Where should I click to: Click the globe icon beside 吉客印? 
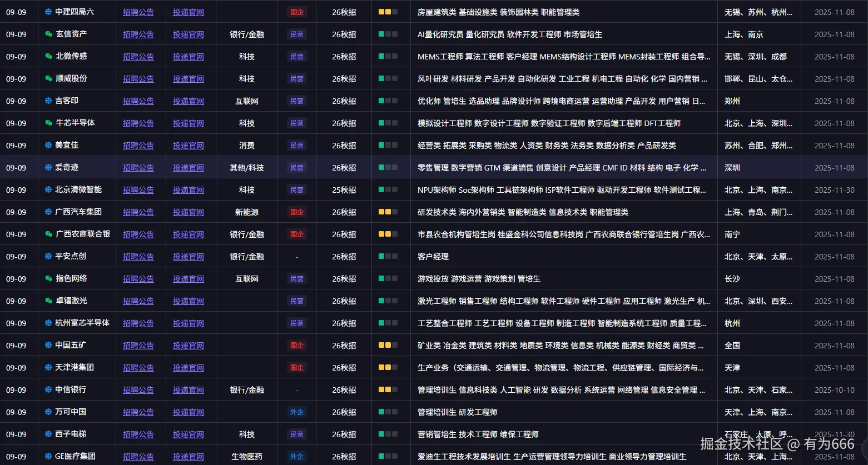(47, 101)
